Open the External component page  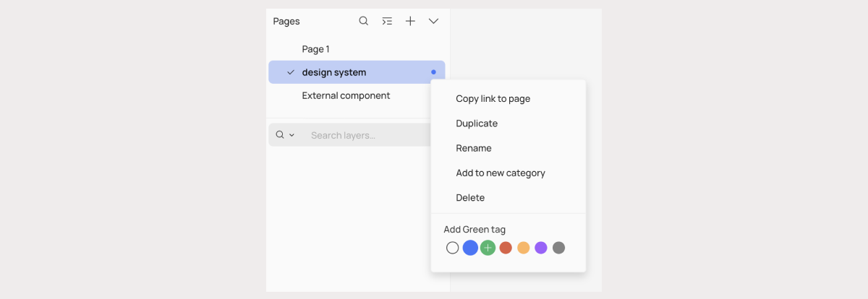[x=346, y=95]
